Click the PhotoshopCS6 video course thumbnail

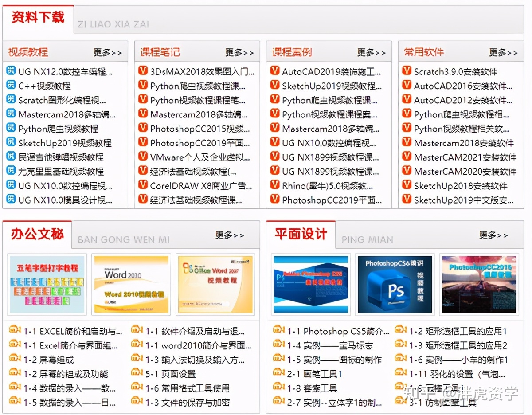pos(394,284)
